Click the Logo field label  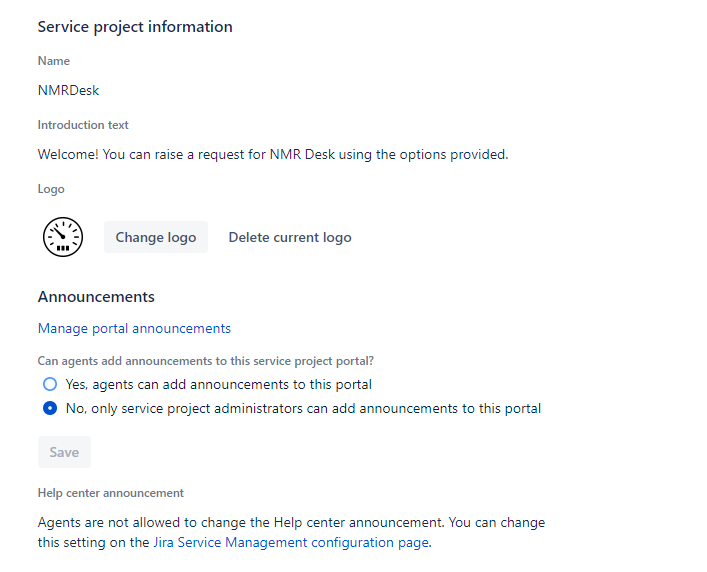(51, 189)
